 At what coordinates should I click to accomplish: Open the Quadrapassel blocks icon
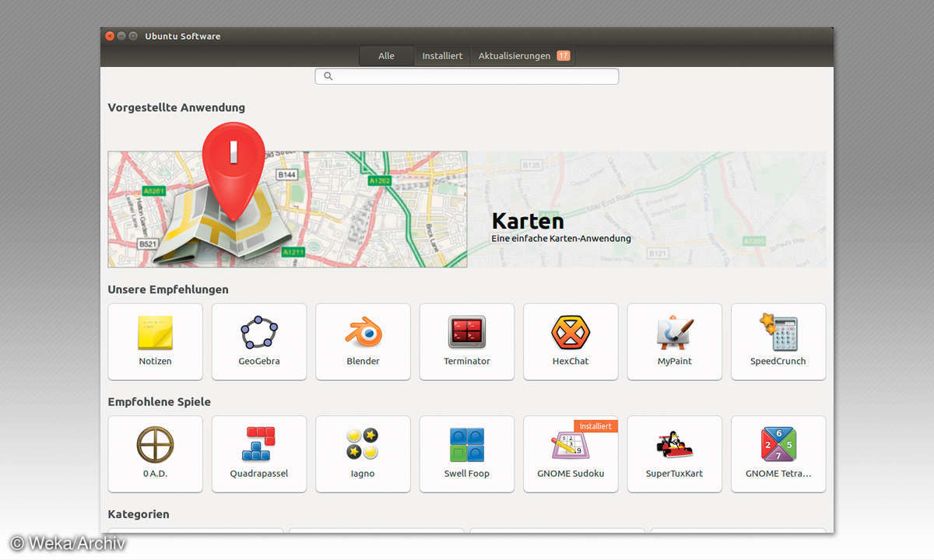click(x=259, y=445)
